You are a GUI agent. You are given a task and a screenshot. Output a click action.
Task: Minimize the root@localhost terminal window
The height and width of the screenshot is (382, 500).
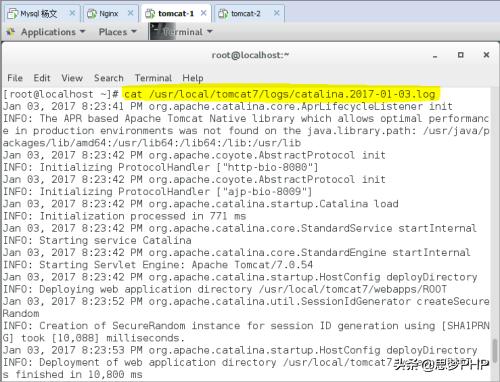click(435, 56)
